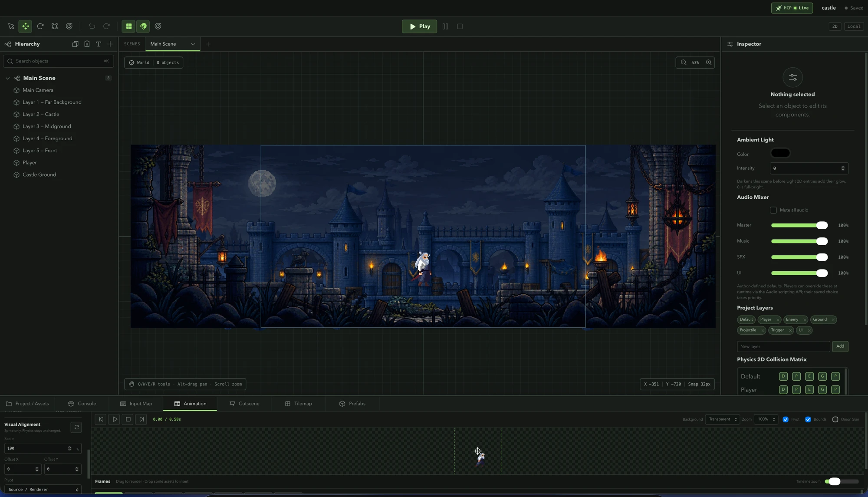Viewport: 868px width, 497px height.
Task: Open the Cutscene tab
Action: [x=244, y=404]
